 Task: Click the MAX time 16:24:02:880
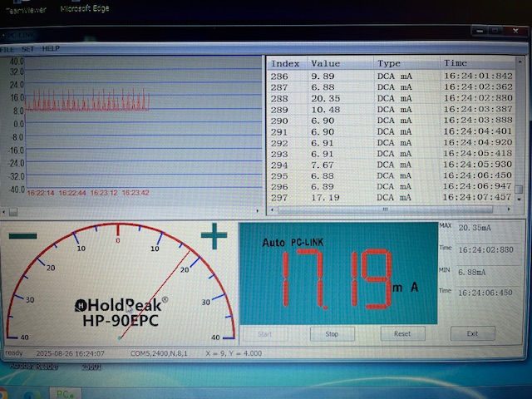pyautogui.click(x=485, y=249)
